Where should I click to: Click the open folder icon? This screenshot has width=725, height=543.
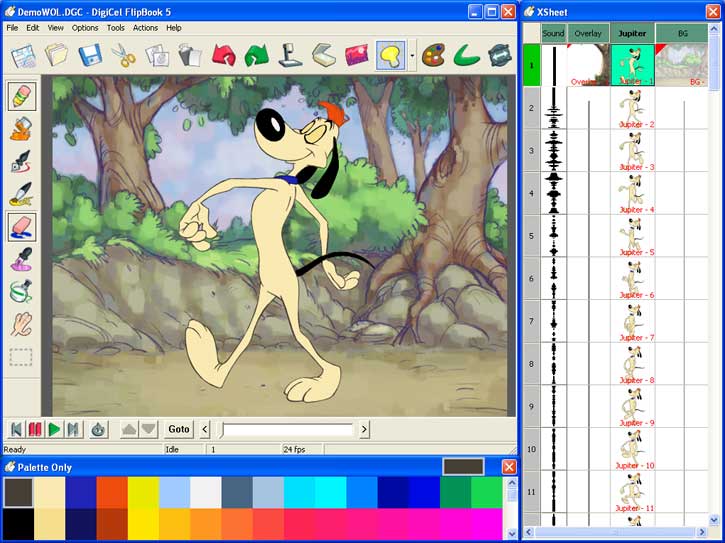pos(56,56)
